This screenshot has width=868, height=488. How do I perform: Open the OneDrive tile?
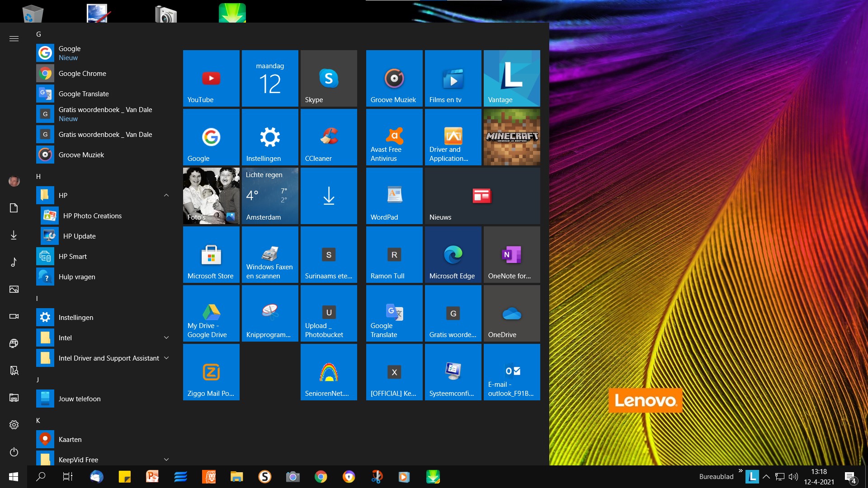[512, 313]
